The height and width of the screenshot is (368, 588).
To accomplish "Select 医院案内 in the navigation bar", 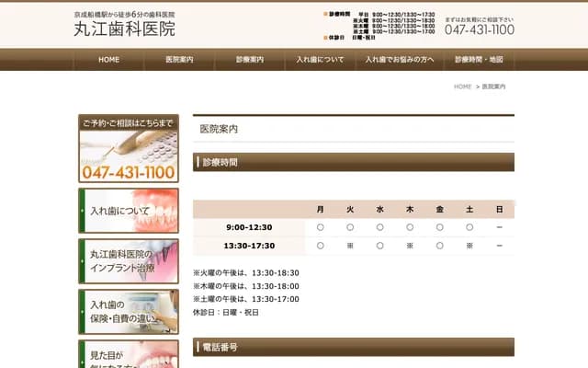I will [179, 60].
